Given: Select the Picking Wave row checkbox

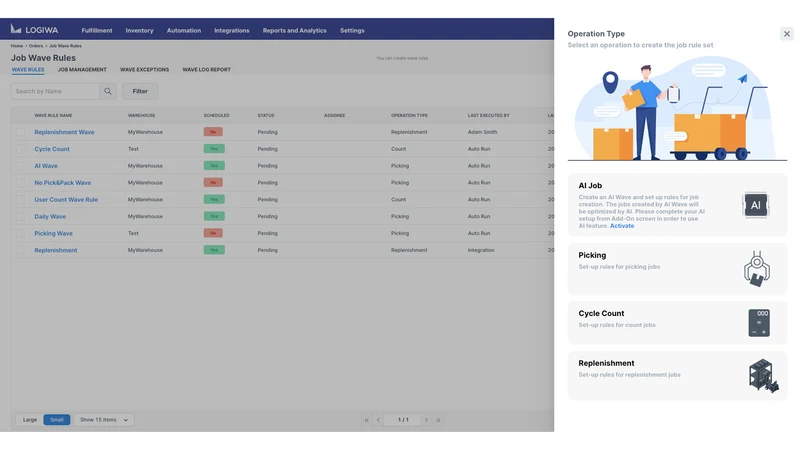Looking at the screenshot, I should click(x=20, y=233).
